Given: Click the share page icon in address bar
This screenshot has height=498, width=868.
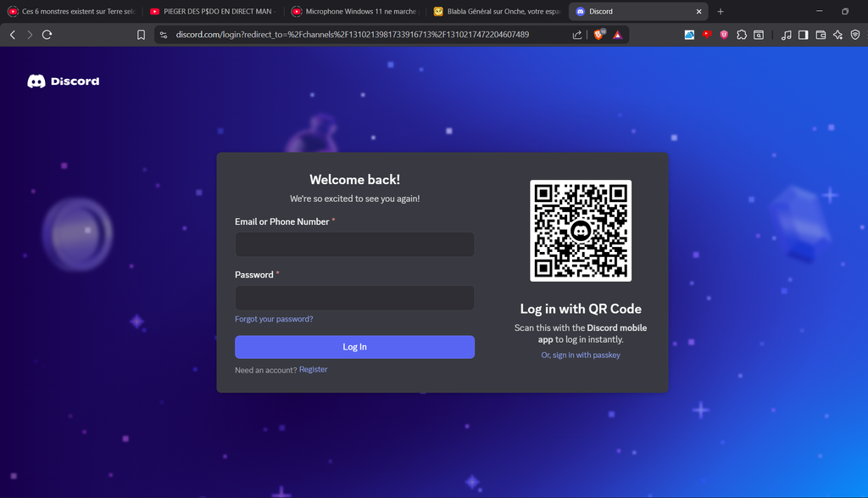Looking at the screenshot, I should point(577,35).
